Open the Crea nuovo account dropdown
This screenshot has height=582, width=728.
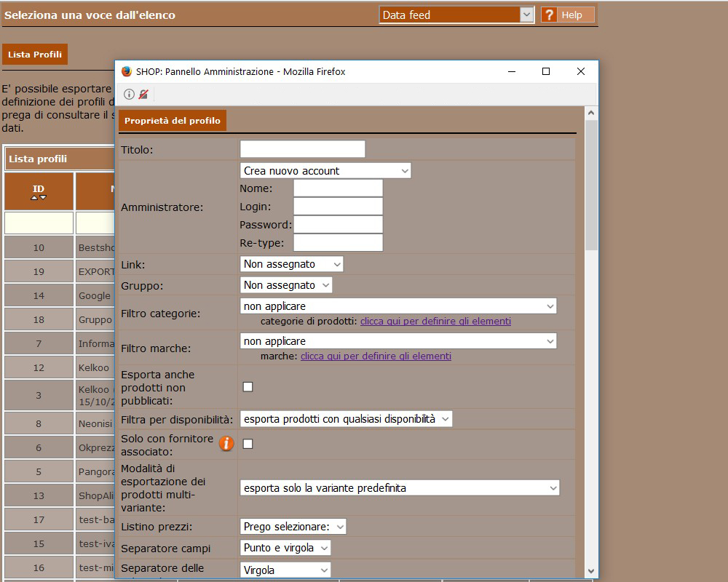pos(325,171)
